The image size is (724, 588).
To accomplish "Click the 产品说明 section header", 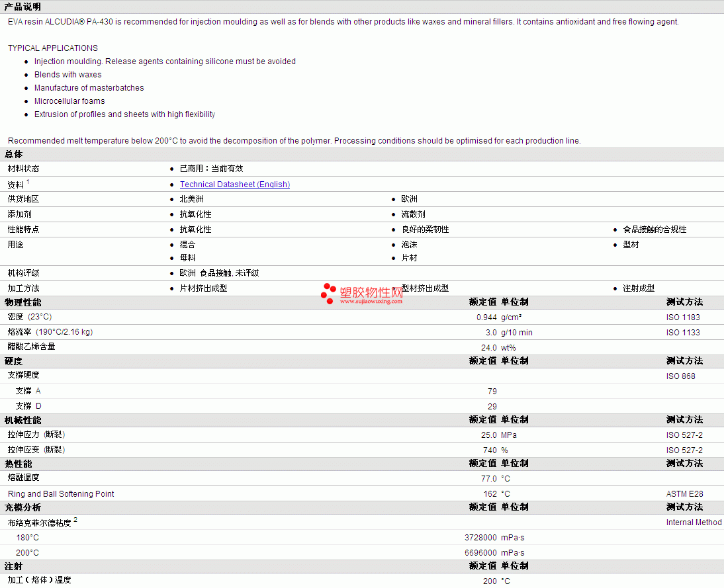I will pyautogui.click(x=23, y=7).
